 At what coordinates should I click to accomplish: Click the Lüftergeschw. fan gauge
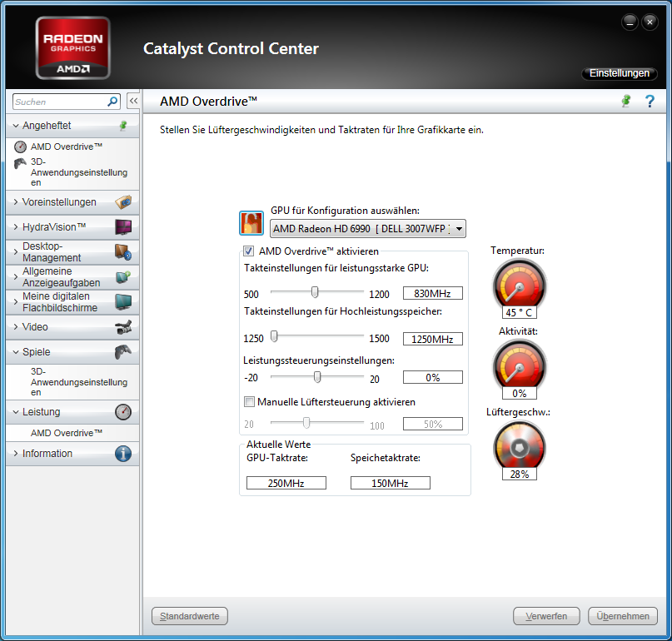click(x=520, y=446)
